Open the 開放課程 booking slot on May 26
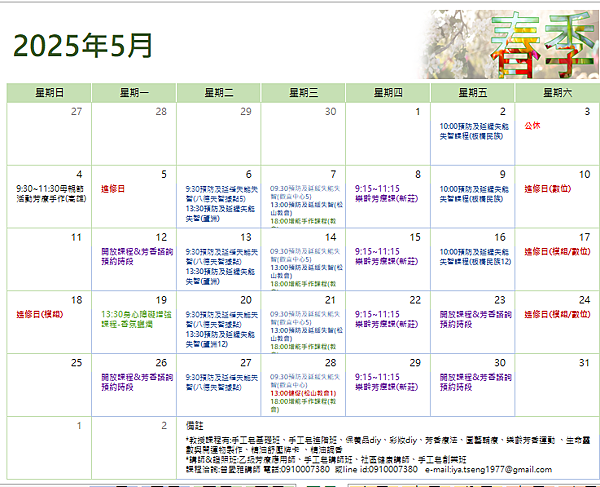600x487 pixels. click(137, 382)
